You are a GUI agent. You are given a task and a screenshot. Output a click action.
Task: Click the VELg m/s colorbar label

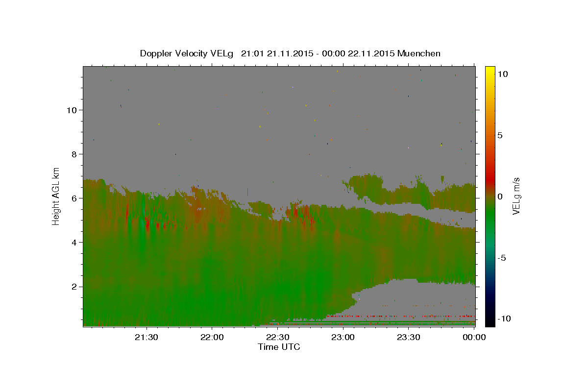pos(516,196)
